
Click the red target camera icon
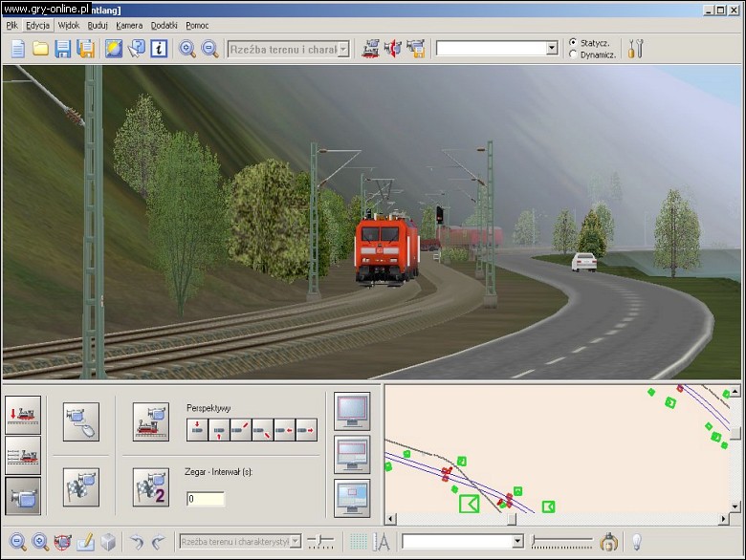click(x=63, y=542)
